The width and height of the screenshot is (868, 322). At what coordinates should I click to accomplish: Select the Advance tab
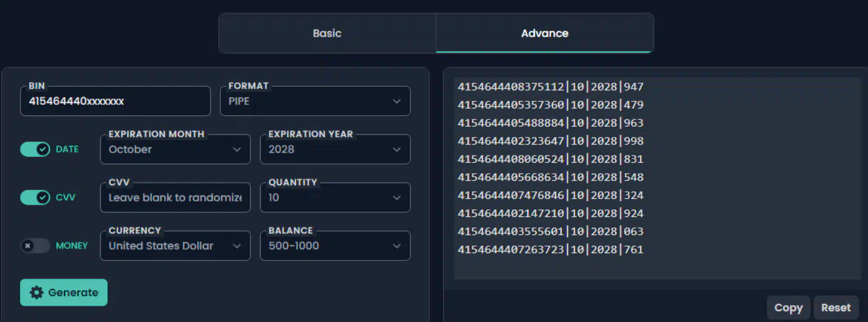point(545,33)
